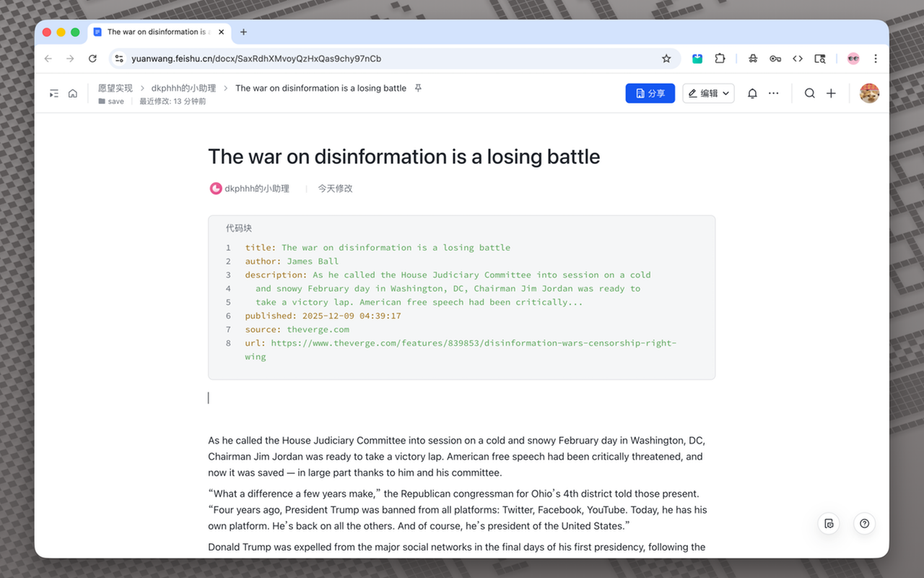Navigate to 愿望实现 breadcrumb
924x578 pixels.
[115, 88]
